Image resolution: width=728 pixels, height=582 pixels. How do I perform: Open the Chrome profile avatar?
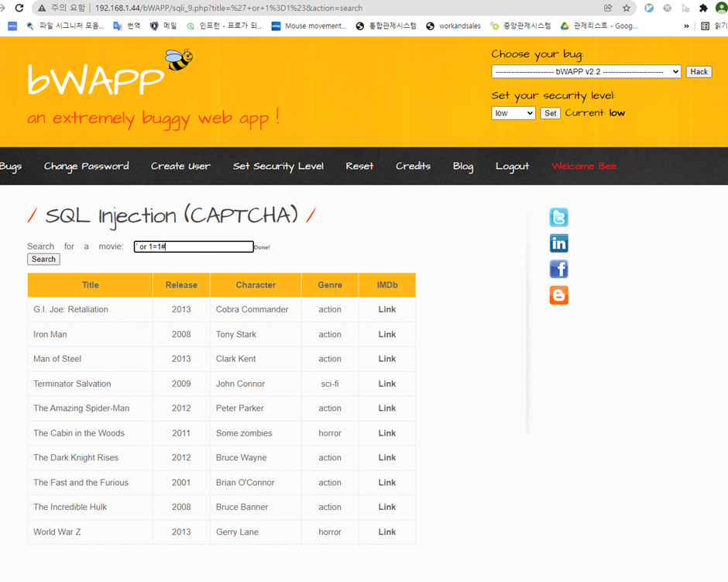[722, 8]
